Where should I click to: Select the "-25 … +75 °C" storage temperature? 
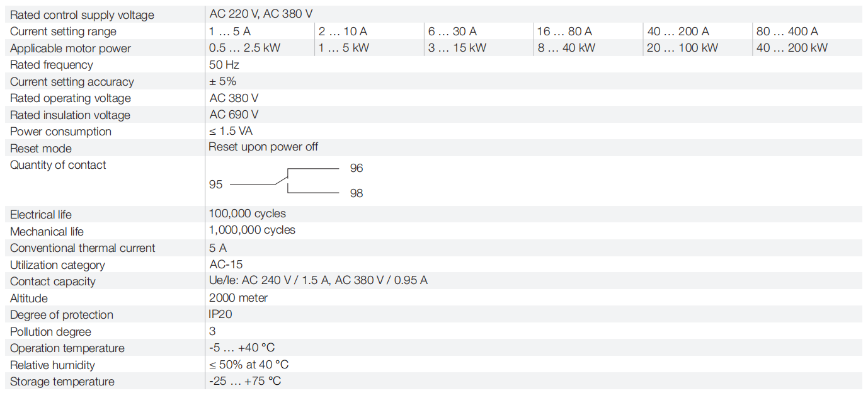click(x=245, y=381)
